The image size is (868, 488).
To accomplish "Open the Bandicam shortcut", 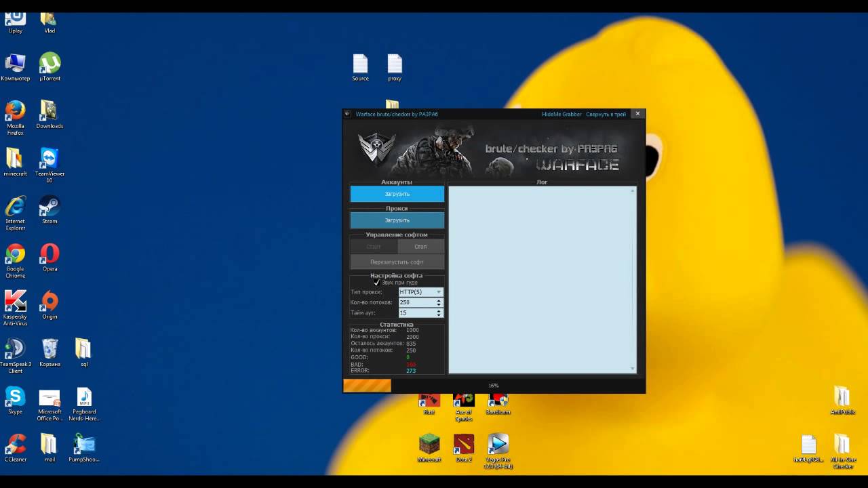I will point(498,404).
